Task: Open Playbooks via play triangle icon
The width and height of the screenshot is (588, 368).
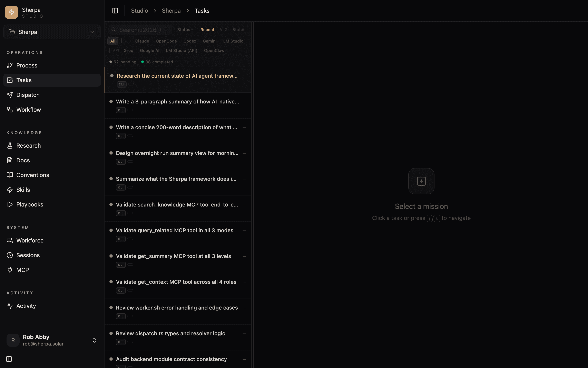Action: (x=10, y=204)
